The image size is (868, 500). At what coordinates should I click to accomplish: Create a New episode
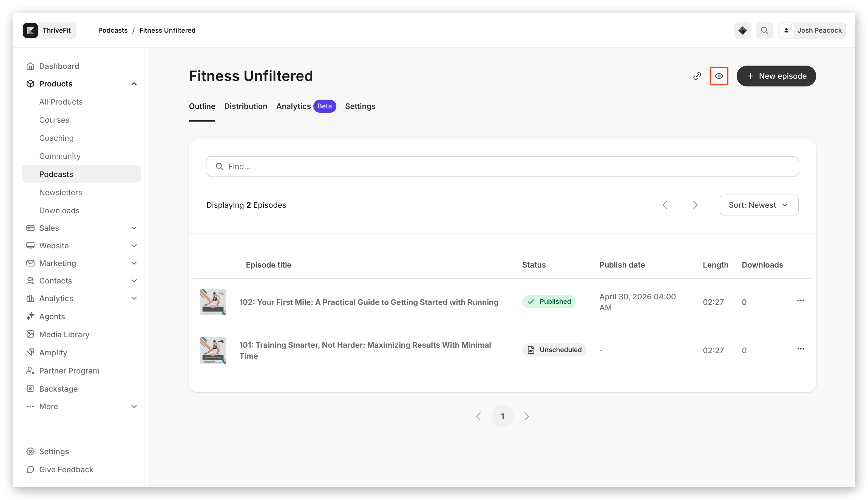776,76
